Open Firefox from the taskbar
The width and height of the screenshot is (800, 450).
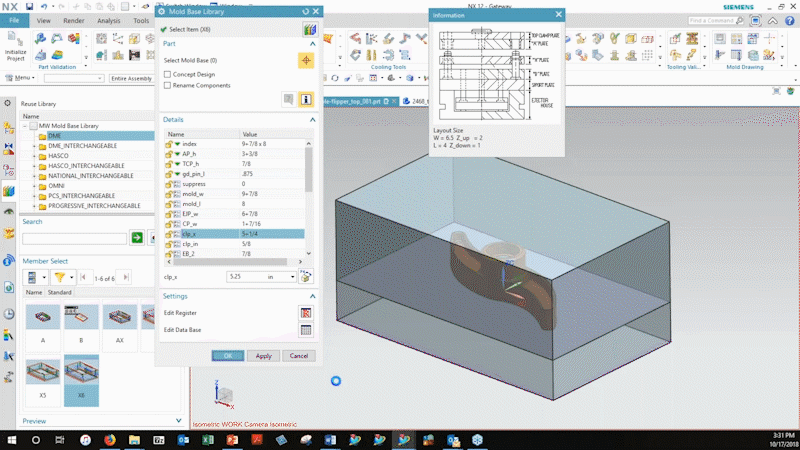click(x=110, y=440)
